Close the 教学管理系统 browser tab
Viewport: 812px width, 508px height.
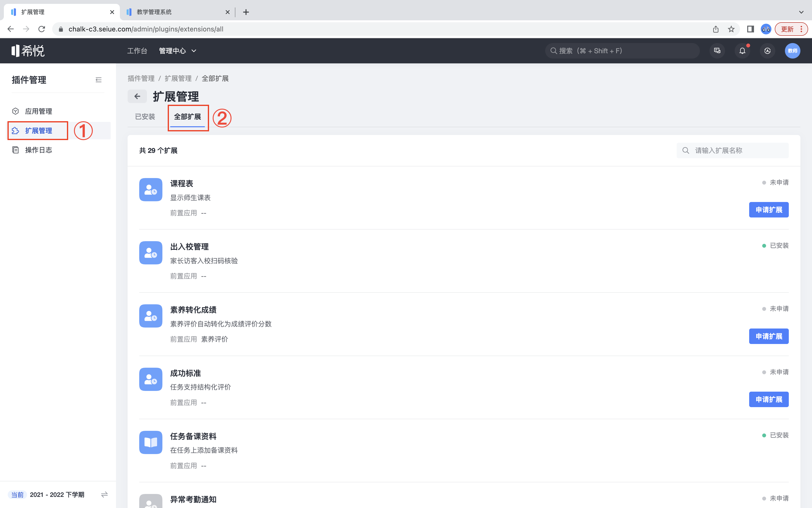(227, 12)
